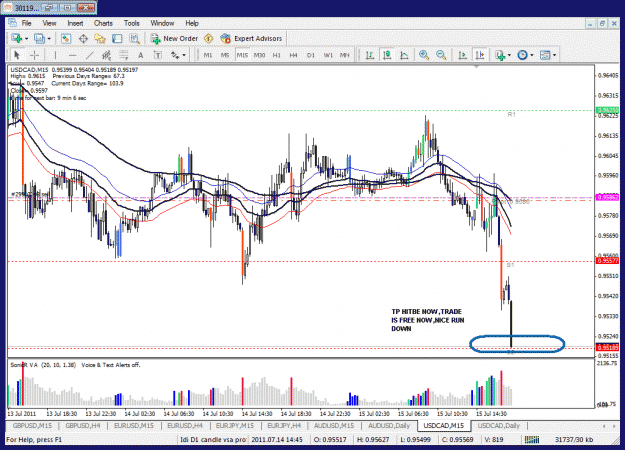The width and height of the screenshot is (625, 450).
Task: Switch to the USDCAD,Daily chart tab
Action: pos(499,426)
